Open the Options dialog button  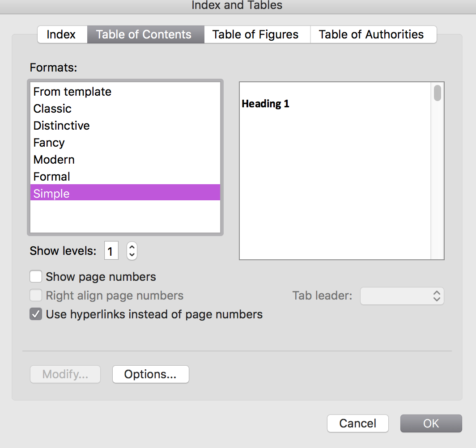[x=150, y=374]
